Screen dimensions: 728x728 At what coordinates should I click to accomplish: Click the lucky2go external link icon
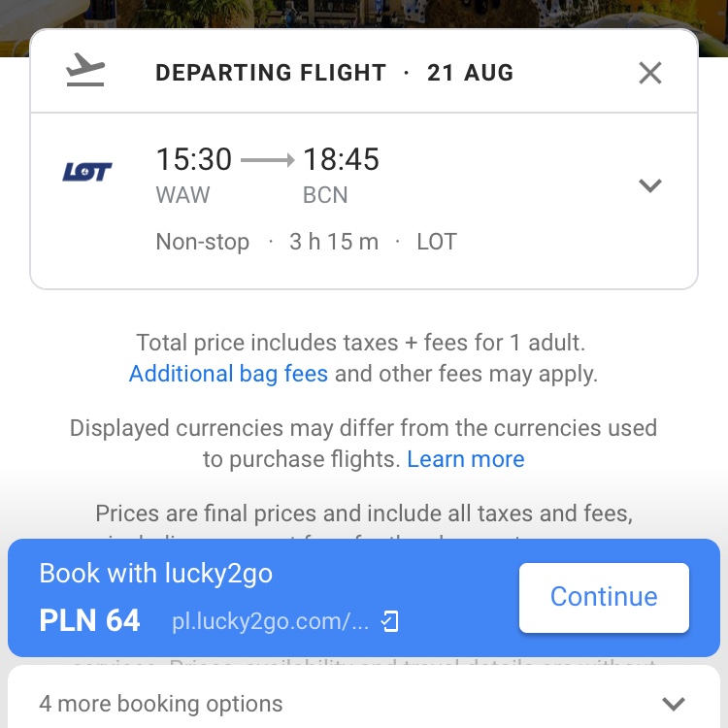pos(389,621)
